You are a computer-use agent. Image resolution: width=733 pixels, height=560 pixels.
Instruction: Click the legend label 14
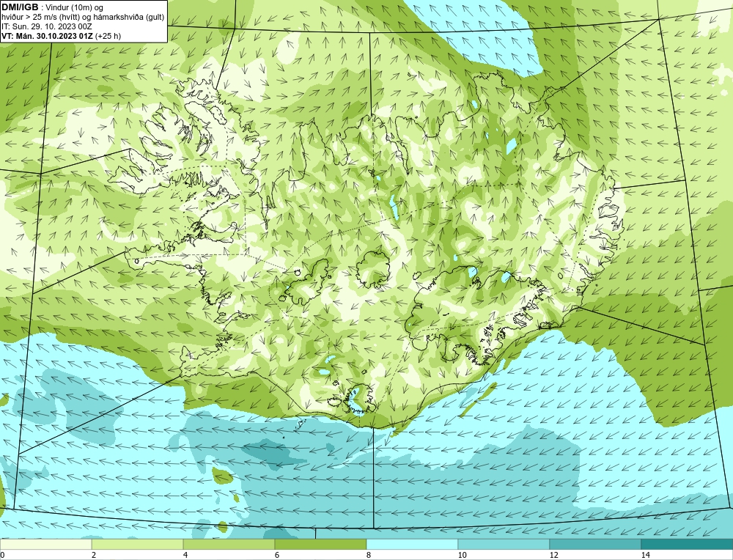pyautogui.click(x=646, y=555)
